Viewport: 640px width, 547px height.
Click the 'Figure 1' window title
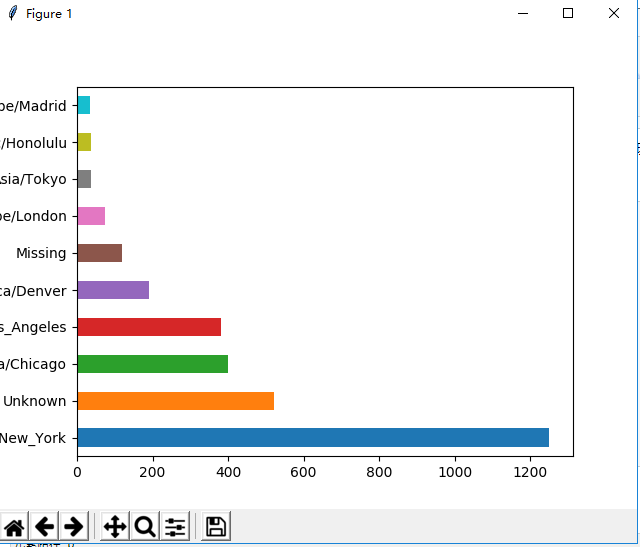point(49,14)
